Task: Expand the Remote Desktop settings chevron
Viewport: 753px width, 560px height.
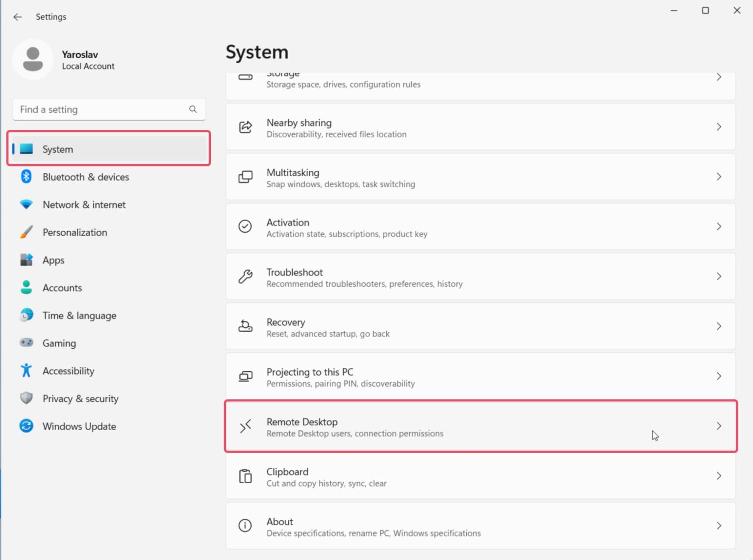Action: [x=719, y=426]
